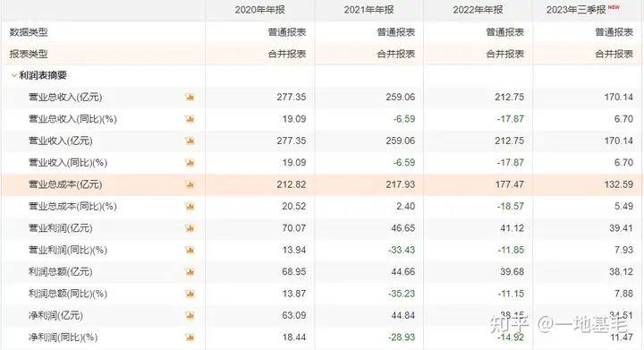Open chart icon for 营业利润(亿元) row
The image size is (644, 350).
click(190, 228)
